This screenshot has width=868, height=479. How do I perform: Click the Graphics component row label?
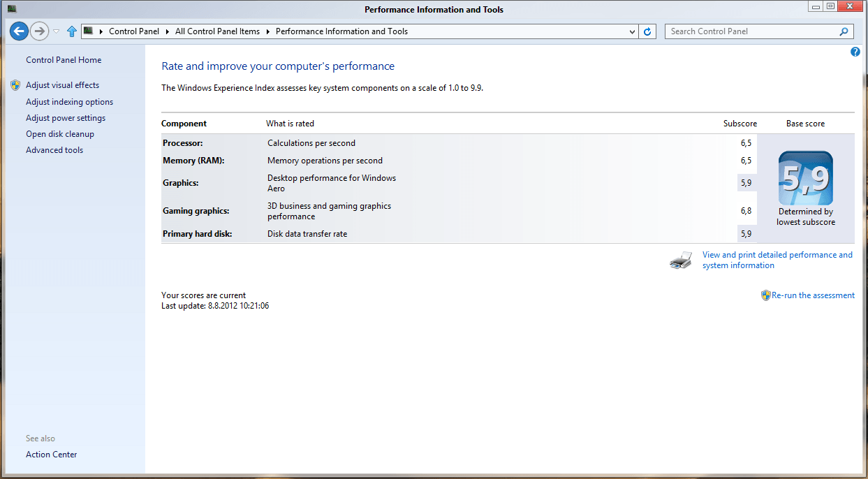pos(181,183)
